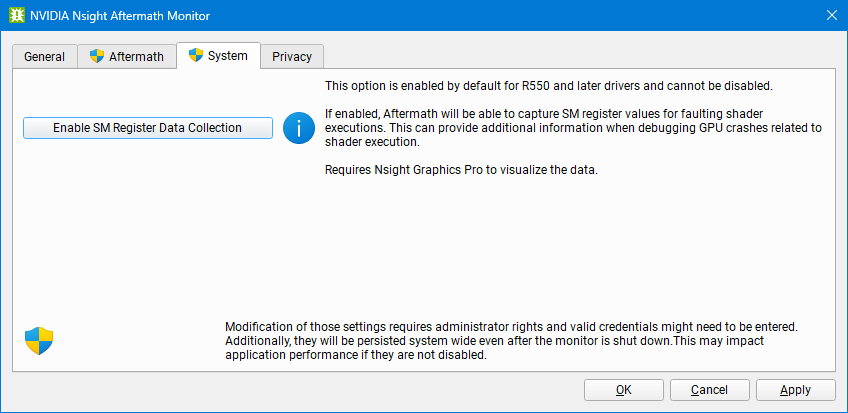Click the admin shield icon at the bottom left of the panel
Screen dimensions: 848x413
tap(39, 341)
